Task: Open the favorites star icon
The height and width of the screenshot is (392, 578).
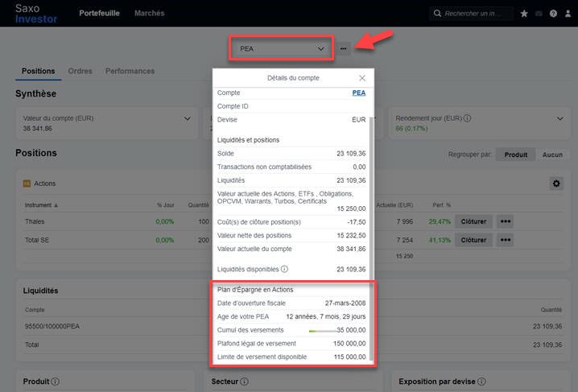Action: tap(524, 14)
